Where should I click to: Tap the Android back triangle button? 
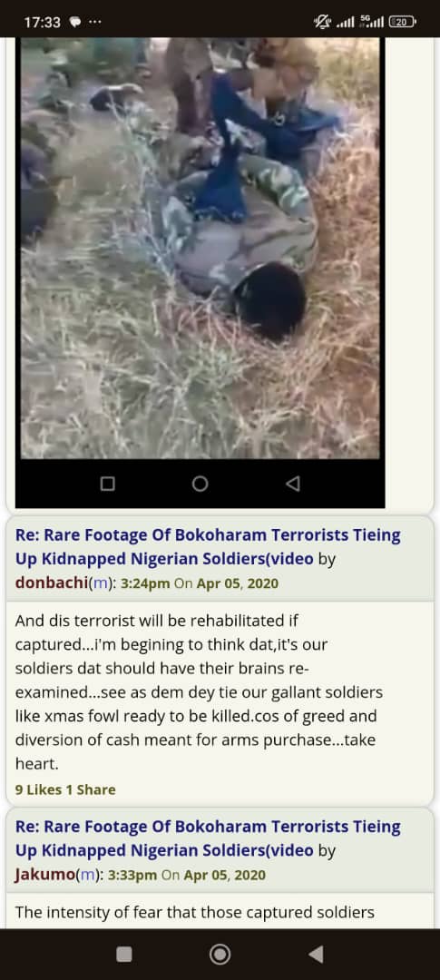(317, 954)
